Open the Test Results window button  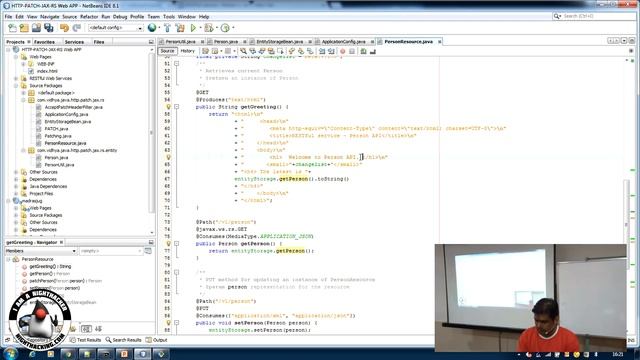[x=85, y=340]
